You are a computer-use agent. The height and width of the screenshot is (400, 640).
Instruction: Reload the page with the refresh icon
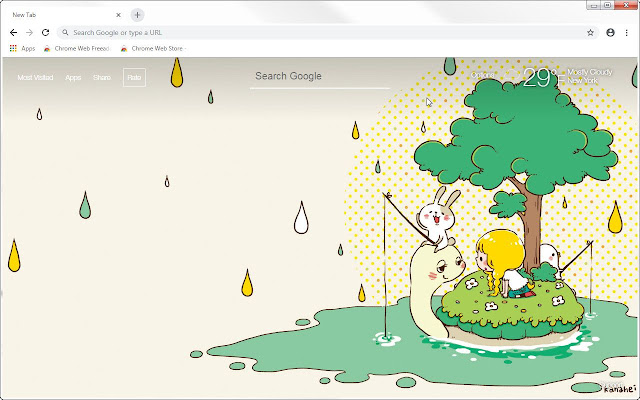[45, 33]
